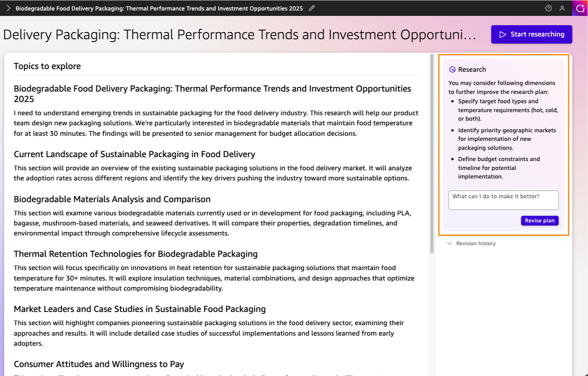
Task: Click the Revise plan button
Action: [x=539, y=220]
